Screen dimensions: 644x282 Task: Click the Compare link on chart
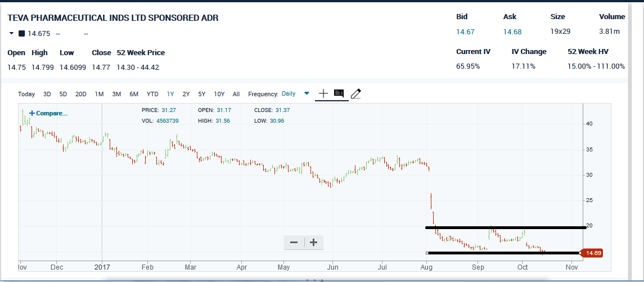pyautogui.click(x=48, y=113)
